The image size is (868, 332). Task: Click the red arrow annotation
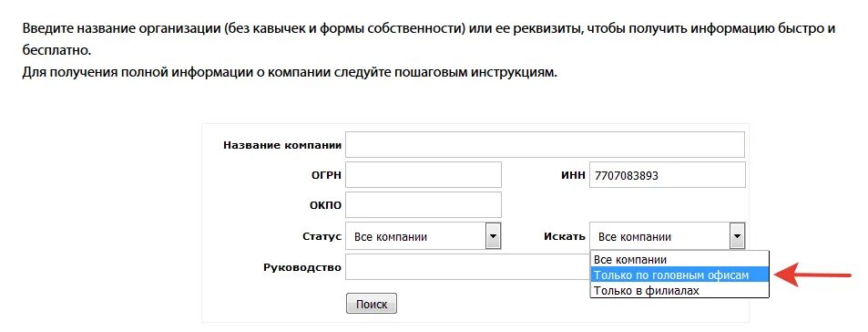813,274
